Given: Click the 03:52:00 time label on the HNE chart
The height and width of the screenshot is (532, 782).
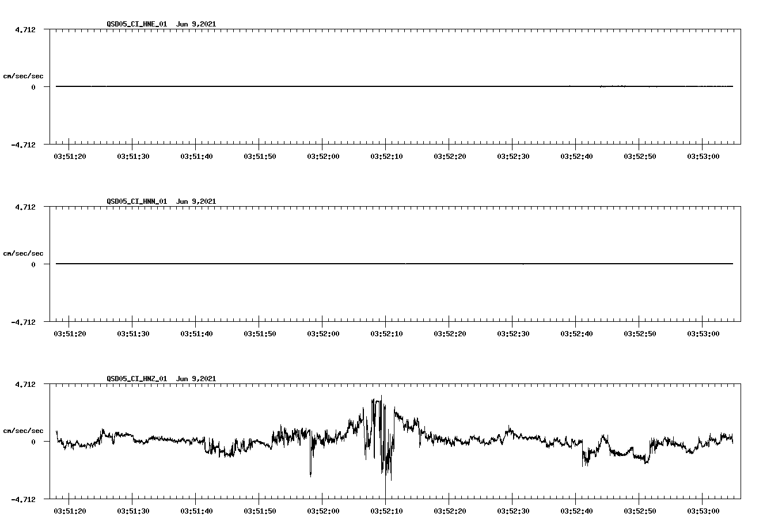Looking at the screenshot, I should point(323,157).
